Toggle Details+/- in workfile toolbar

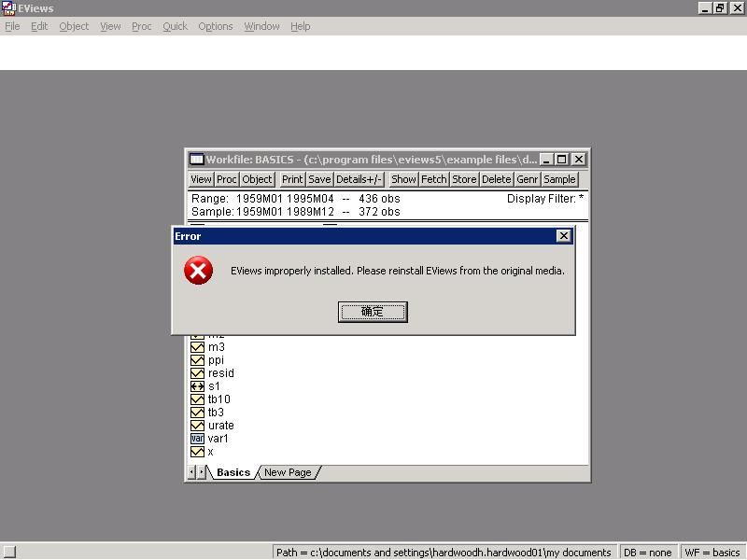tap(359, 179)
